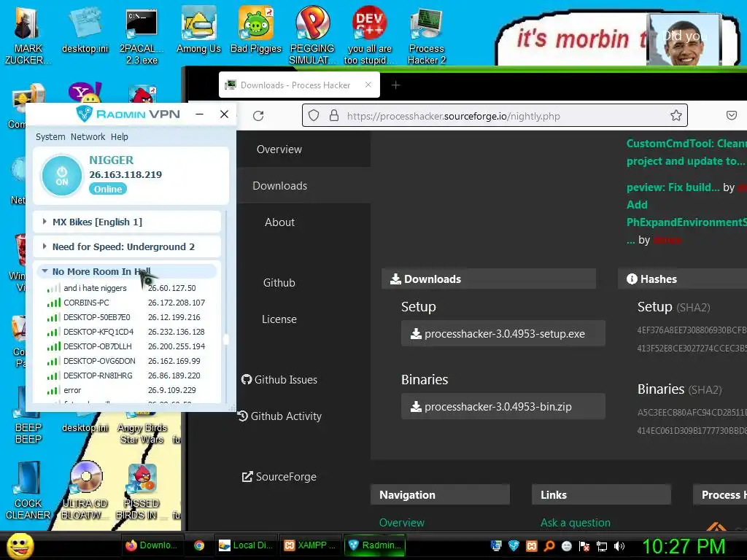The image size is (747, 560).
Task: Download processhacker-3.0.4953-setup.exe
Action: pos(503,333)
